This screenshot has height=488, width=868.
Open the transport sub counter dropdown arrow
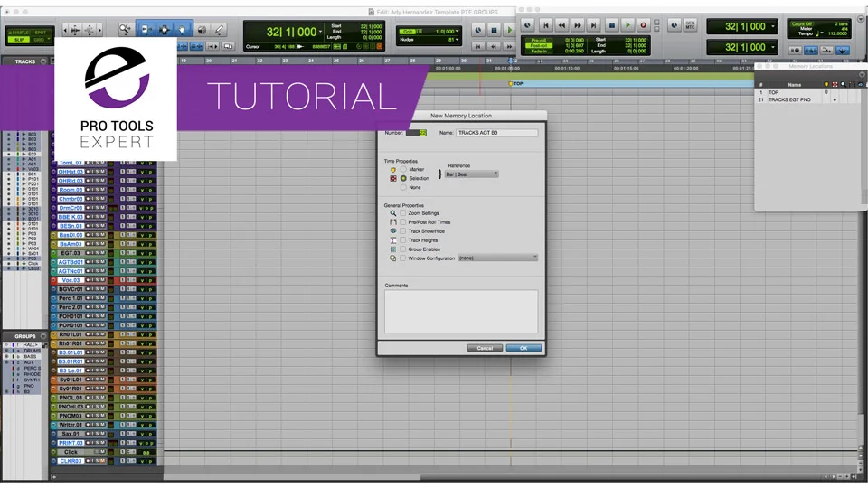pos(773,47)
